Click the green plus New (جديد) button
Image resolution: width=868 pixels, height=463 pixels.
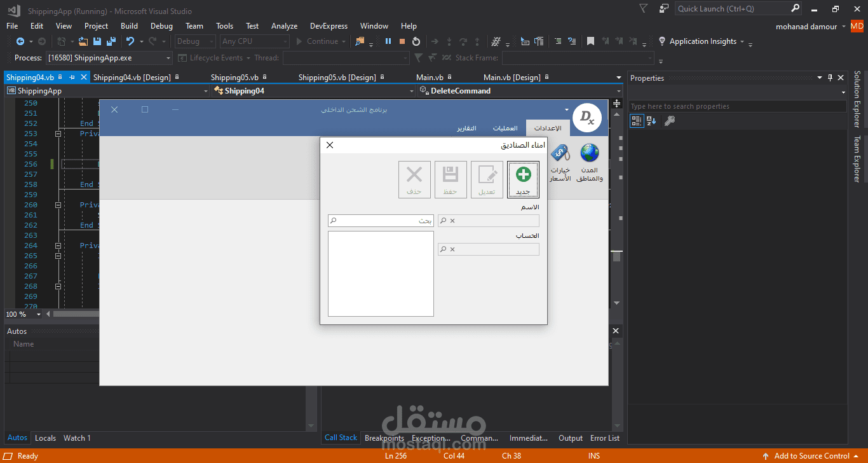tap(523, 179)
